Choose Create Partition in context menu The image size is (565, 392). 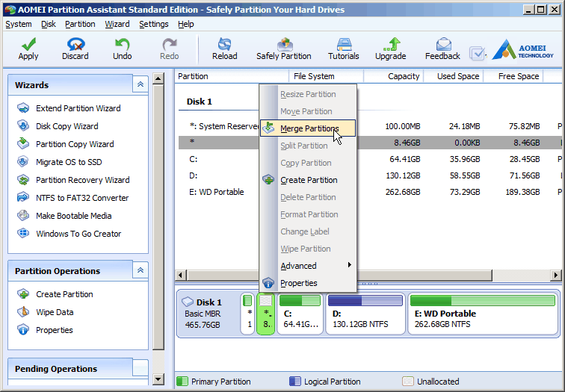click(x=308, y=180)
